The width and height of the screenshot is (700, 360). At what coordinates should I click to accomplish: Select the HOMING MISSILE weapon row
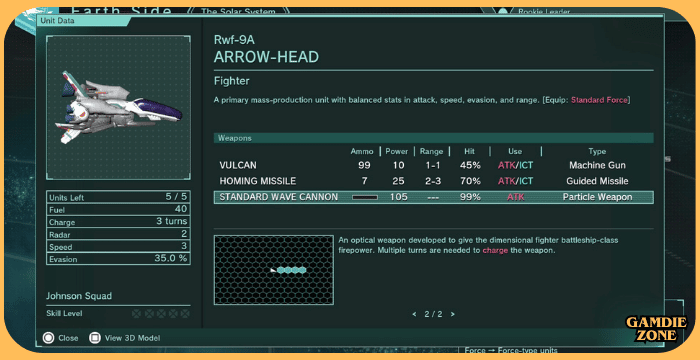click(433, 181)
